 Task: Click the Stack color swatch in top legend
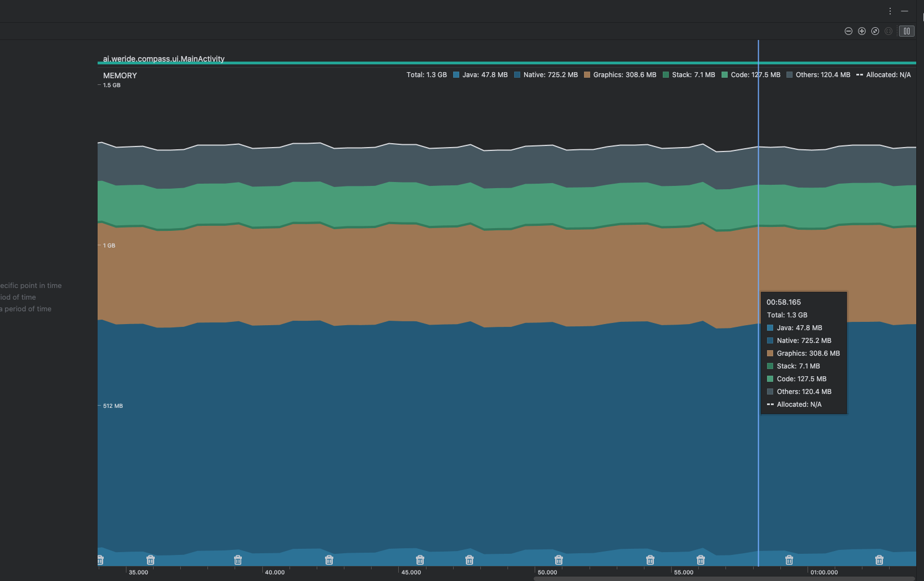coord(666,75)
